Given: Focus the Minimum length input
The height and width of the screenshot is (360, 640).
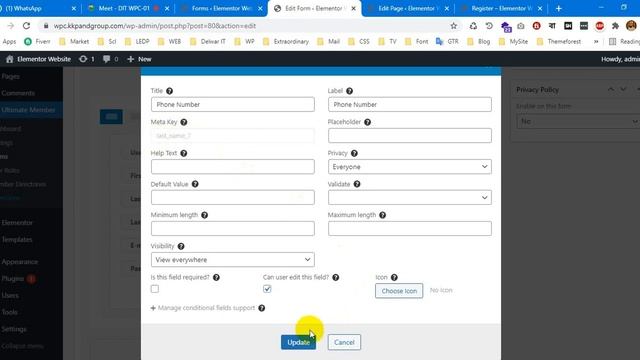Looking at the screenshot, I should click(x=233, y=229).
